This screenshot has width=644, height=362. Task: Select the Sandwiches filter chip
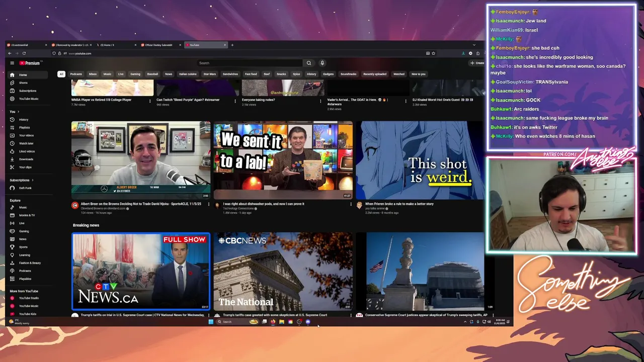pos(230,74)
